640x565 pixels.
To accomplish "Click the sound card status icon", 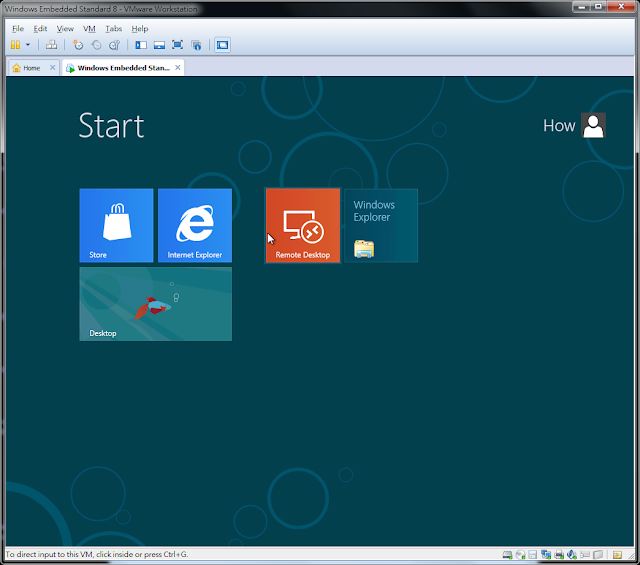I will [x=572, y=555].
